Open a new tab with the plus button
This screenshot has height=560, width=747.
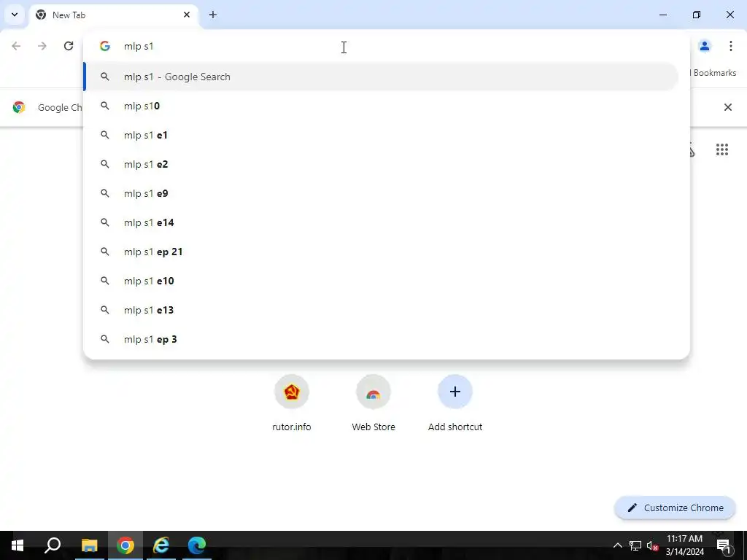(x=213, y=15)
